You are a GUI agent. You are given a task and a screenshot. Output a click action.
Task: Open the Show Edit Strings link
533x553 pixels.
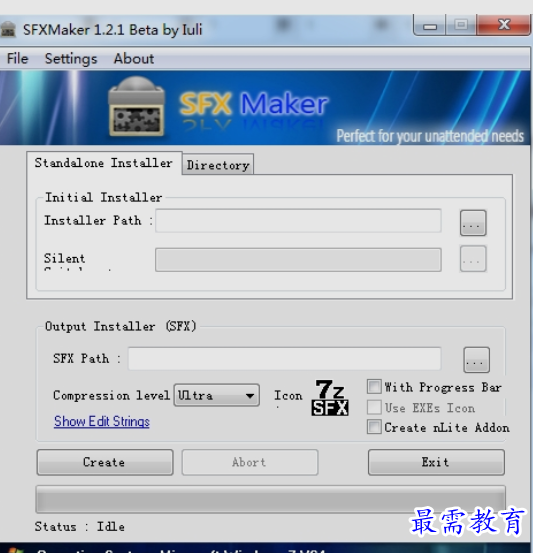click(102, 421)
